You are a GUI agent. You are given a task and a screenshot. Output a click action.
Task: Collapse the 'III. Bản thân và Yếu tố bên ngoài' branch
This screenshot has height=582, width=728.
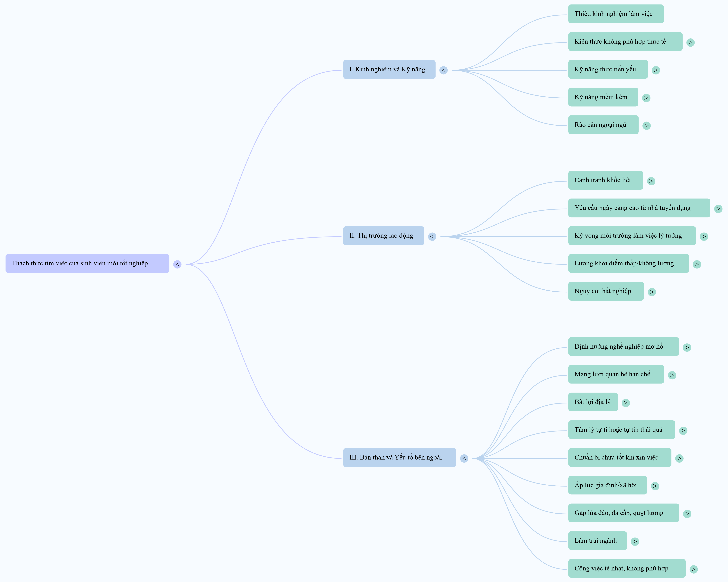tap(464, 458)
